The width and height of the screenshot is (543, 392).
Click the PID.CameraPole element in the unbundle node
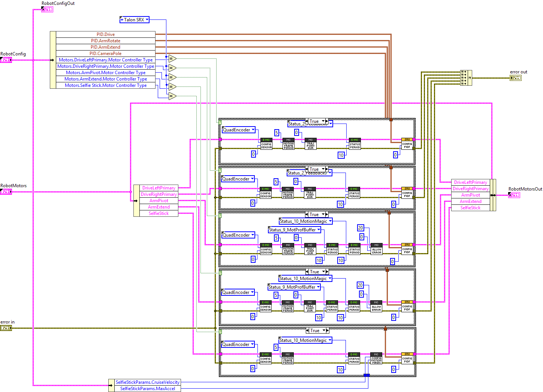coord(106,53)
